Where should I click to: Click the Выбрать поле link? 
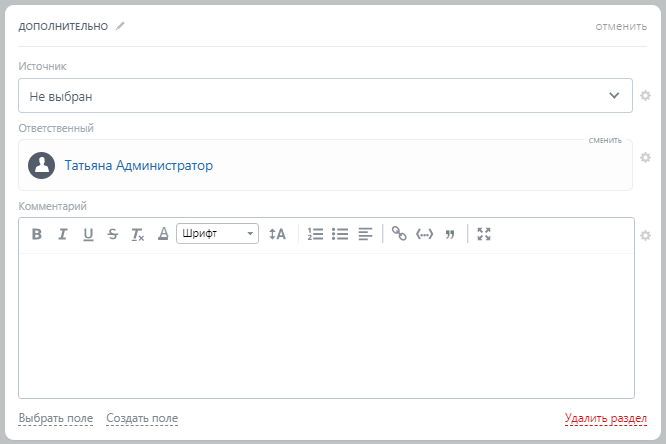[56, 418]
